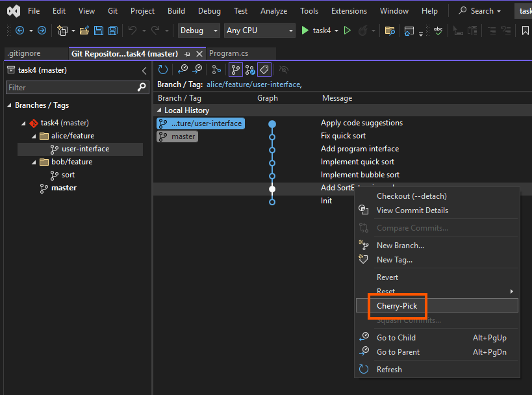This screenshot has height=395, width=532.
Task: Open the Debug configuration dropdown
Action: pos(199,31)
